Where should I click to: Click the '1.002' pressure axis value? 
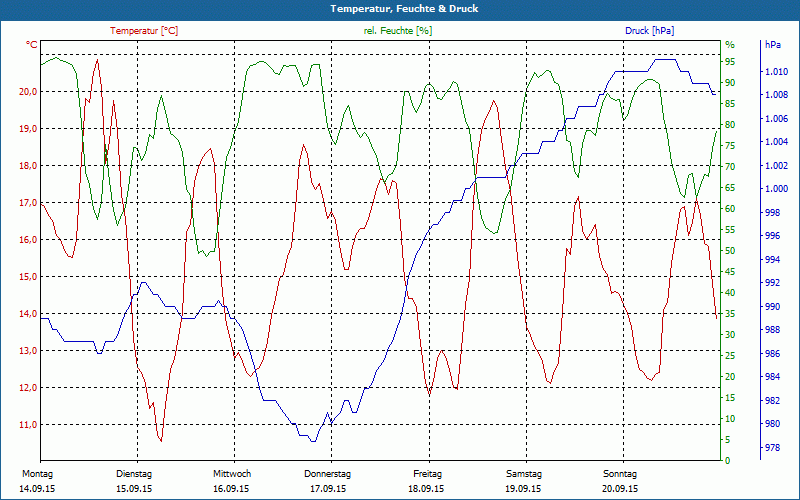776,166
